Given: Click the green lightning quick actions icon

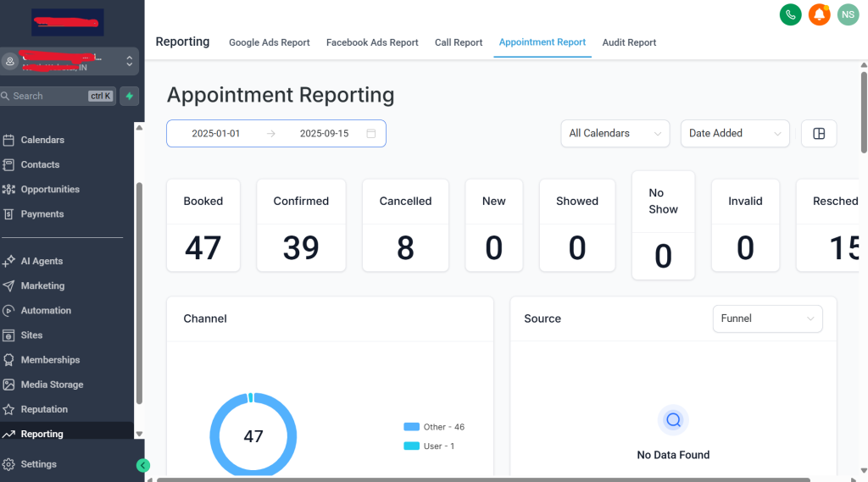Looking at the screenshot, I should tap(129, 97).
